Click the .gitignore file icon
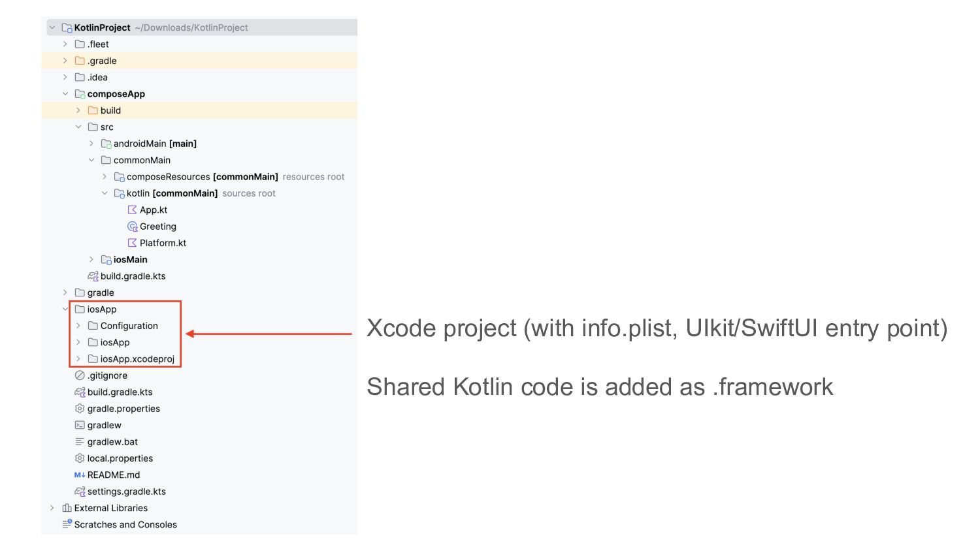The width and height of the screenshot is (980, 551). (x=80, y=375)
